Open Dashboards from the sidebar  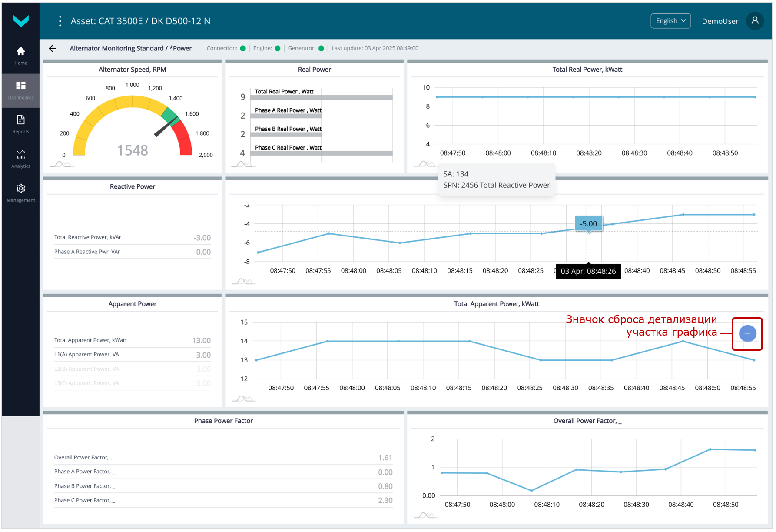coord(20,90)
